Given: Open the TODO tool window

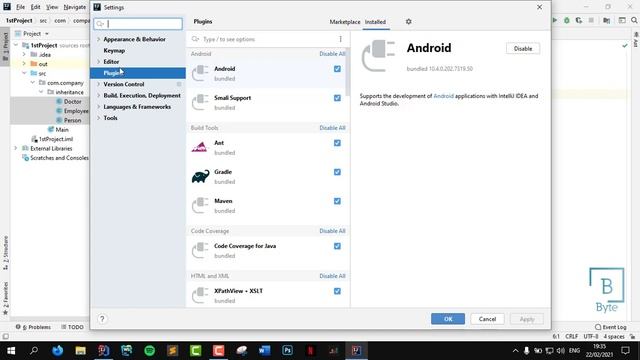Looking at the screenshot, I should pos(72,327).
